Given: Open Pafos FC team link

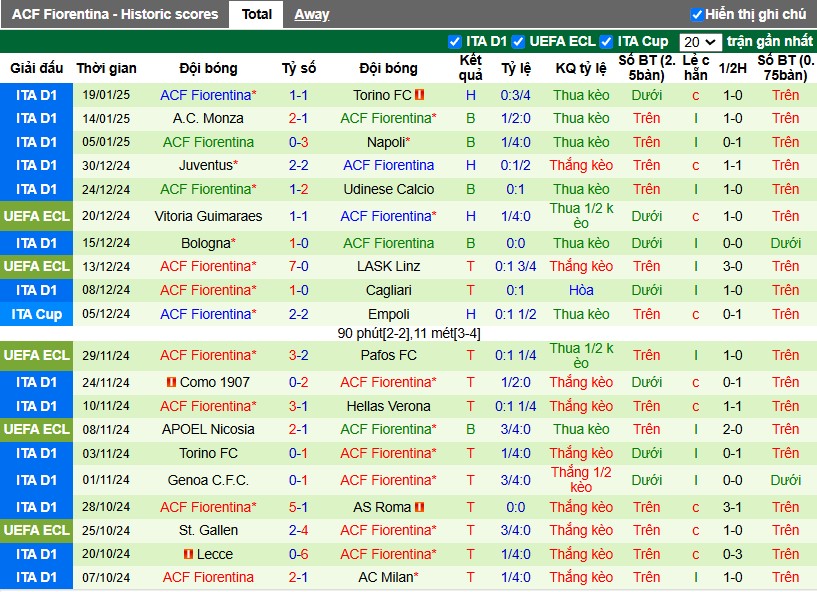Looking at the screenshot, I should [389, 355].
